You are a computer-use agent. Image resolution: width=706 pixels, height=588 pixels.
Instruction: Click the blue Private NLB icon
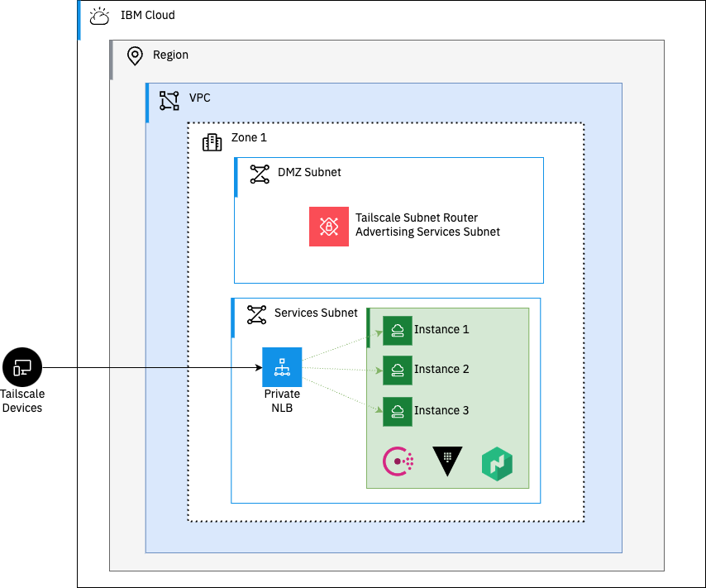click(x=282, y=366)
